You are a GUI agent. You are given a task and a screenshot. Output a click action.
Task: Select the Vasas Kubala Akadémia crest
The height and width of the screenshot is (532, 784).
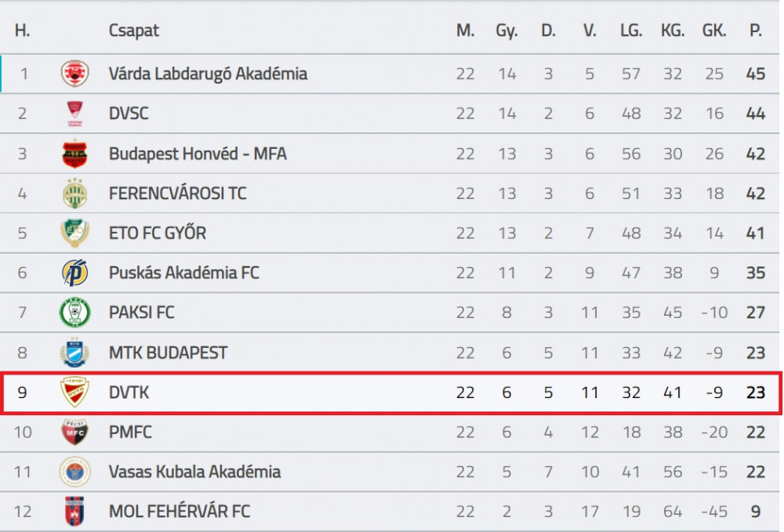pyautogui.click(x=75, y=472)
